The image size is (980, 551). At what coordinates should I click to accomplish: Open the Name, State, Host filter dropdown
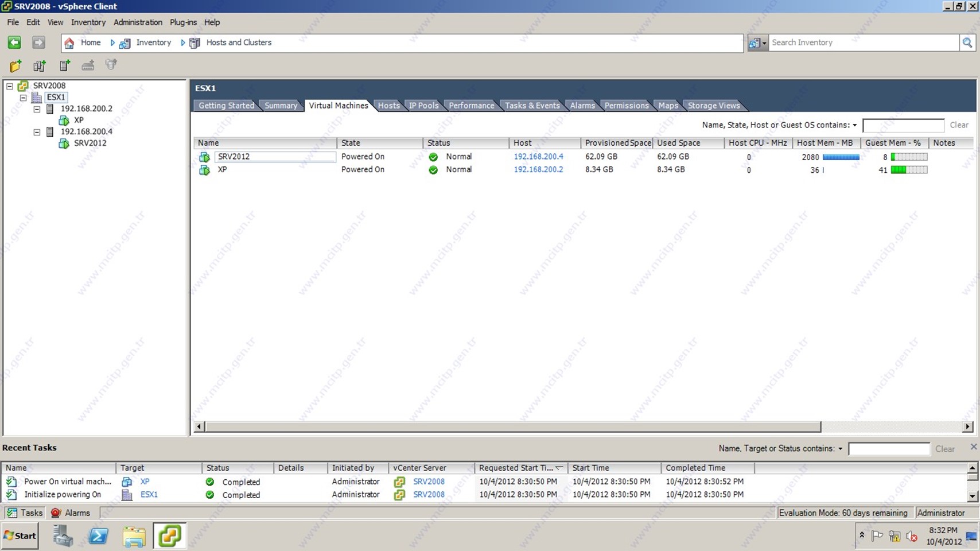855,125
